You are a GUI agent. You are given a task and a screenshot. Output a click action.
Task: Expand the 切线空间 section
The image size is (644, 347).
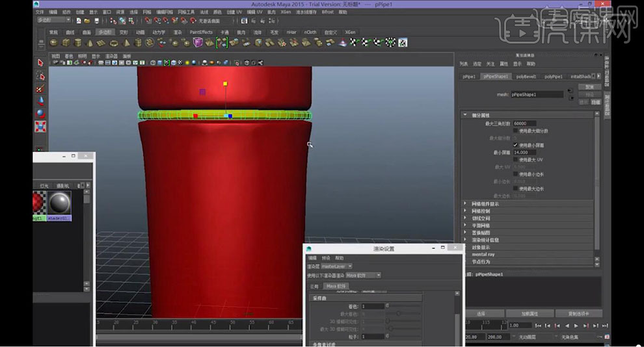(465, 218)
